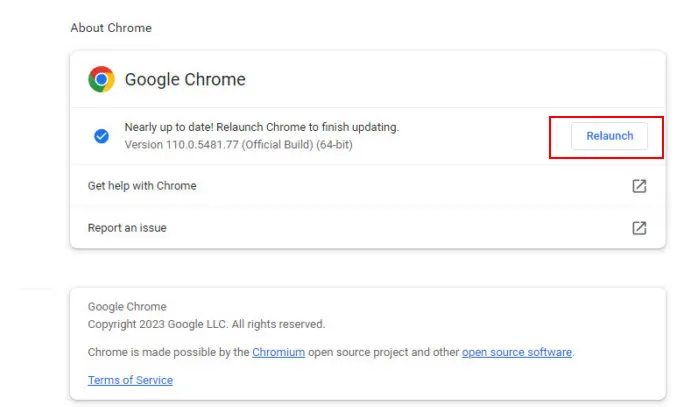Open the Terms of Service link
This screenshot has width=700, height=407.
[130, 380]
